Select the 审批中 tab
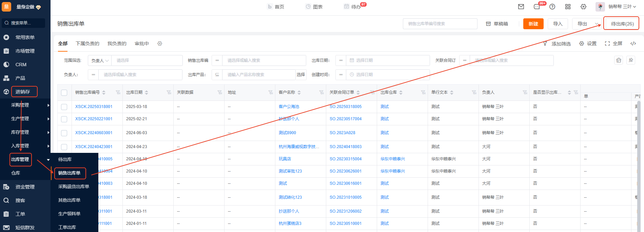This screenshot has height=232, width=644. pos(142,43)
